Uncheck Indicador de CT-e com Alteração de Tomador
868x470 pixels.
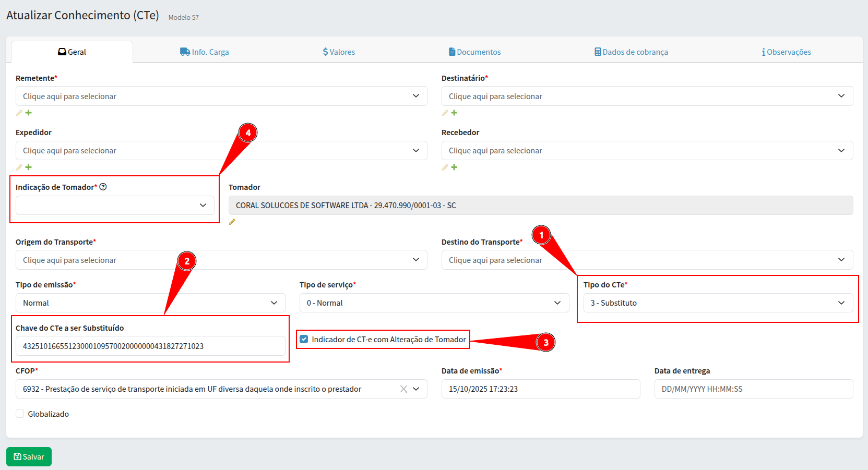(x=304, y=339)
